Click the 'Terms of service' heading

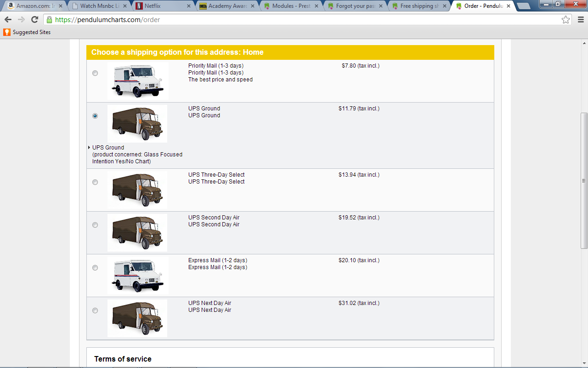coord(123,359)
